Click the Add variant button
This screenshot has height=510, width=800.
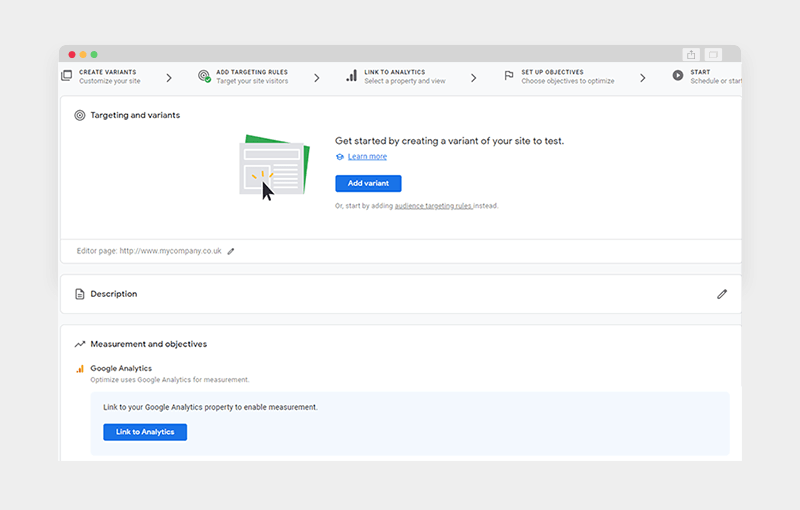coord(368,184)
